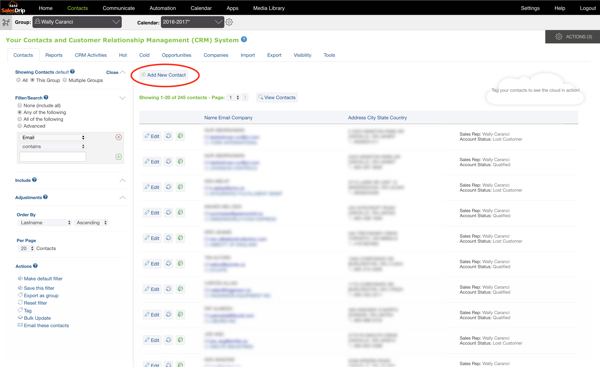Click refresh icon in first contact row
The height and width of the screenshot is (367, 600).
[168, 136]
